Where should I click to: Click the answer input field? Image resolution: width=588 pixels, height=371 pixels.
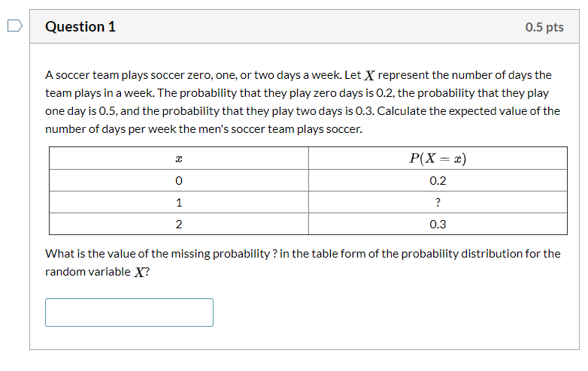129,312
